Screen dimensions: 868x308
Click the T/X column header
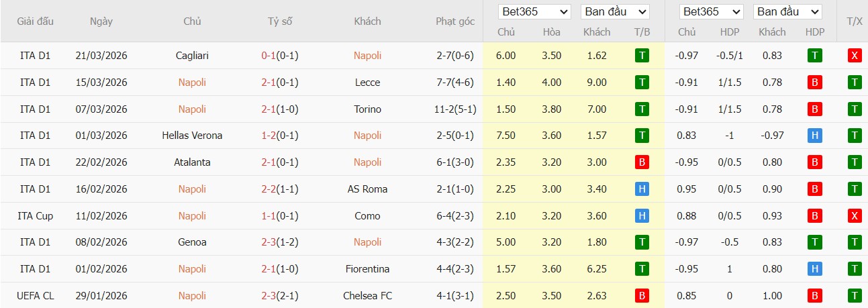click(855, 21)
